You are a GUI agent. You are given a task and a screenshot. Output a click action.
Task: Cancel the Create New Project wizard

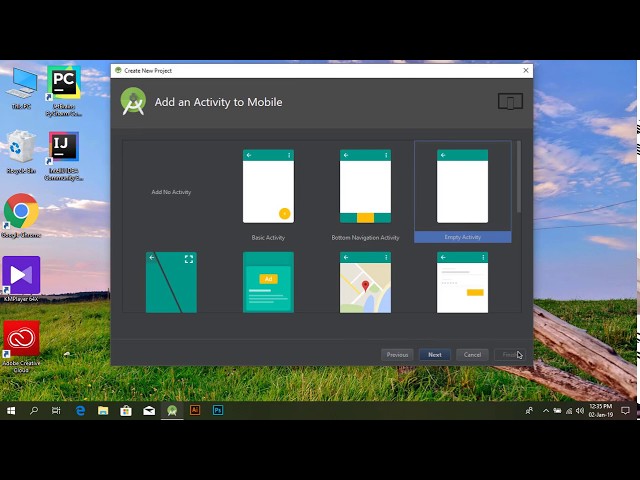pos(472,355)
